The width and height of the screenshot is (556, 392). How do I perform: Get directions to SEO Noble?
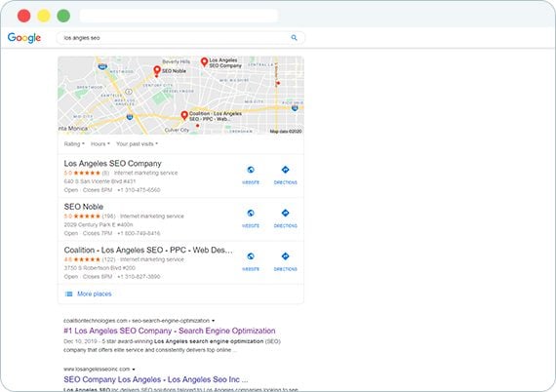(x=286, y=218)
